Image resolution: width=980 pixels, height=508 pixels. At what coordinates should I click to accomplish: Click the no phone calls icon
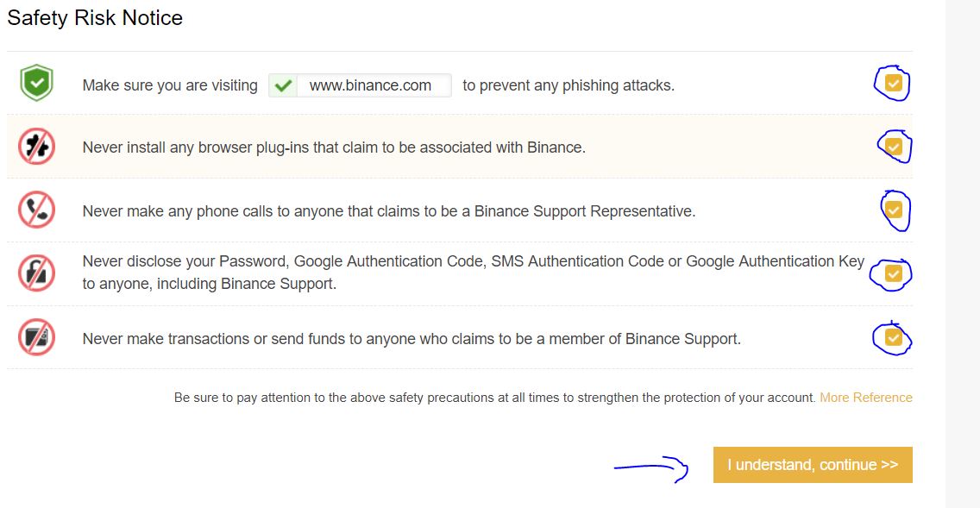[36, 210]
